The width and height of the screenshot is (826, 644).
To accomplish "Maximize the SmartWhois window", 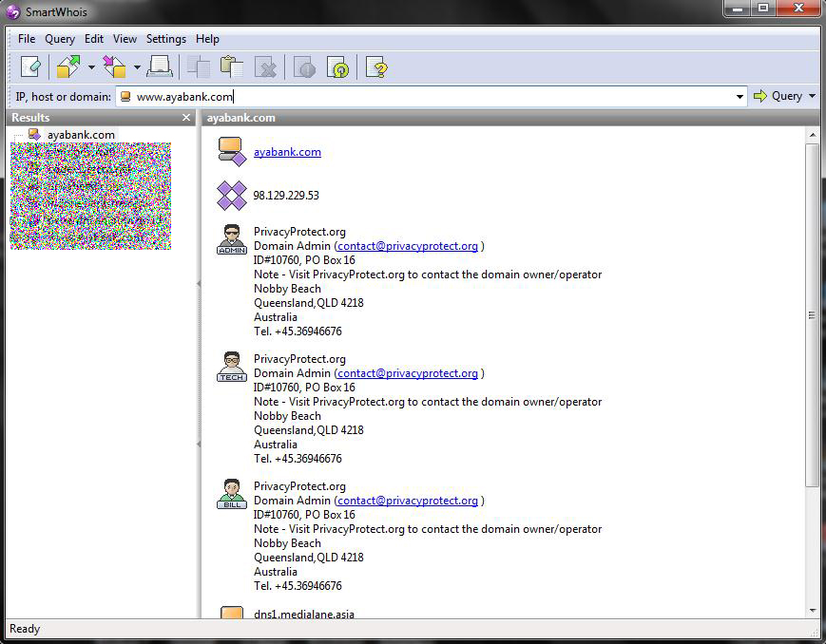I will [x=762, y=9].
